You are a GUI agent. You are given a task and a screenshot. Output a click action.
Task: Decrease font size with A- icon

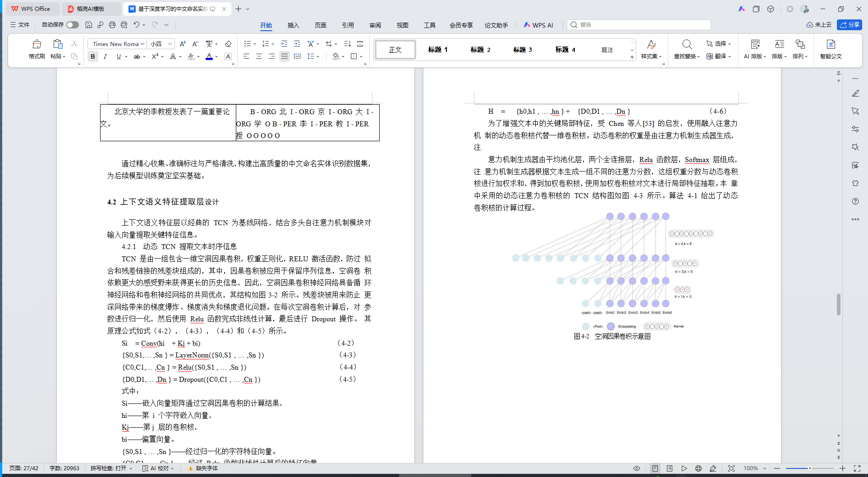tap(195, 44)
